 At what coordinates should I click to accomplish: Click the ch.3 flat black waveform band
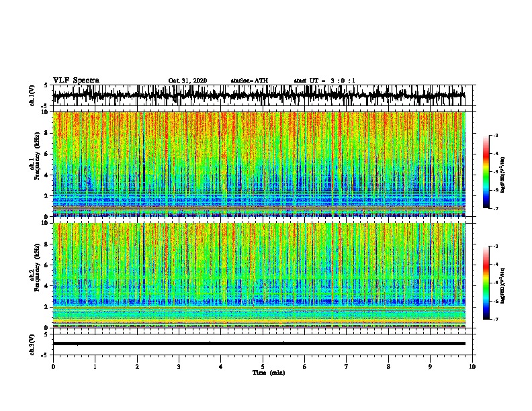(x=259, y=344)
